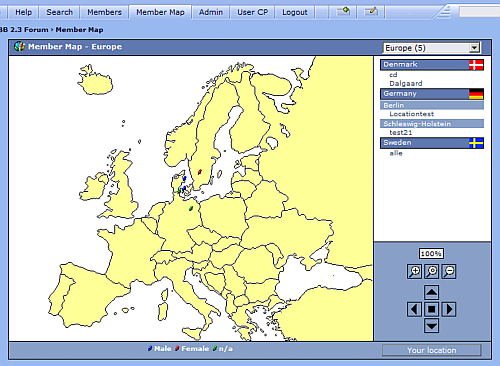Open the User CP tab
Image resolution: width=500 pixels, height=366 pixels.
[x=252, y=12]
